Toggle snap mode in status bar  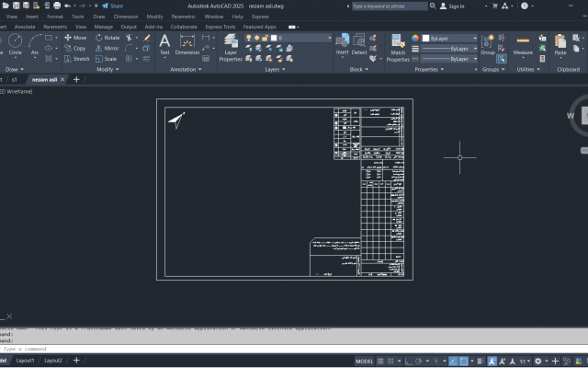390,361
